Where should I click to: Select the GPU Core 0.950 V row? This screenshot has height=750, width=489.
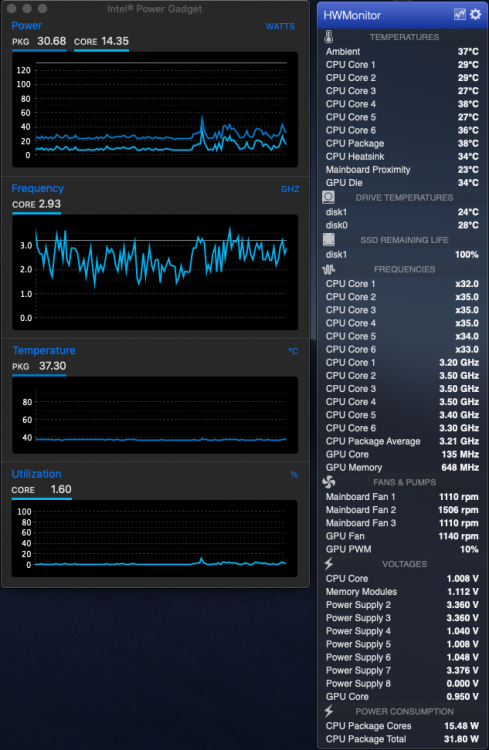point(402,697)
